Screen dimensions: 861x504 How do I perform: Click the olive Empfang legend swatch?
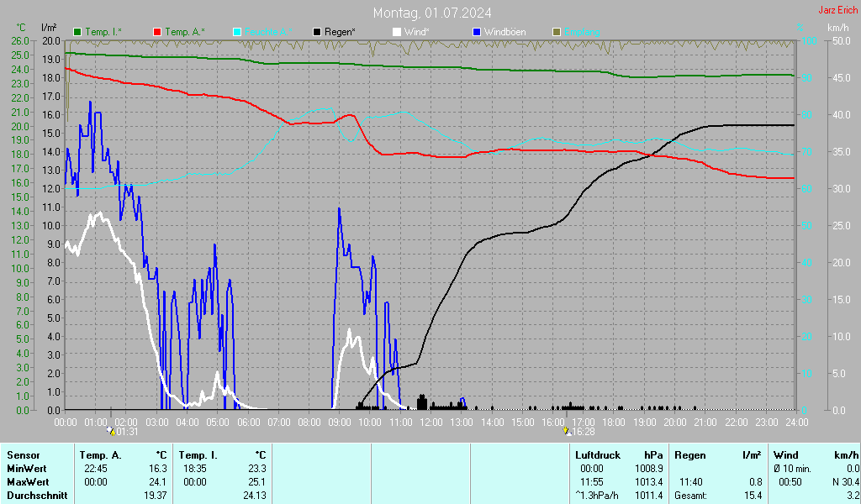tap(557, 32)
